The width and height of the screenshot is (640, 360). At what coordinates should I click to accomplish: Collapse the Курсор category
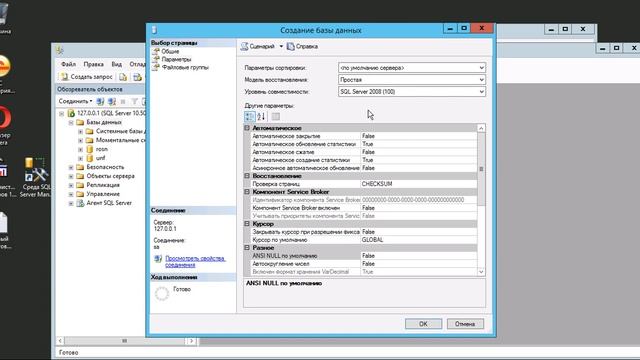pyautogui.click(x=247, y=224)
